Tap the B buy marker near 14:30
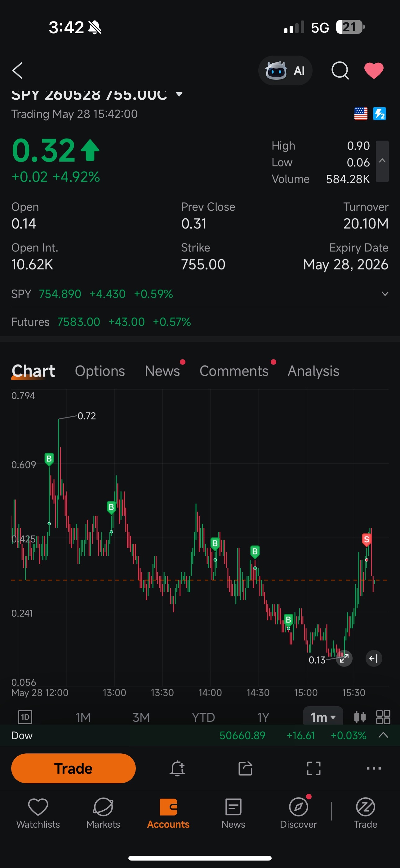 pyautogui.click(x=255, y=552)
